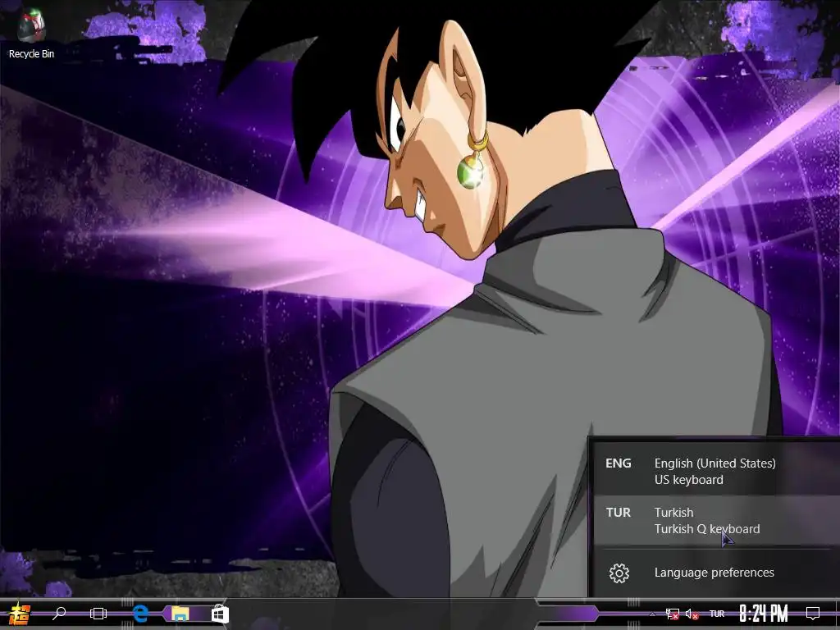840x630 pixels.
Task: Open taskbar search magnifier
Action: (59, 614)
